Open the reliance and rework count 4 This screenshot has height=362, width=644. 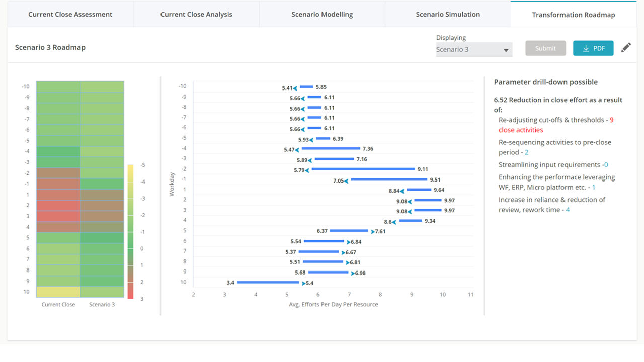(x=568, y=210)
